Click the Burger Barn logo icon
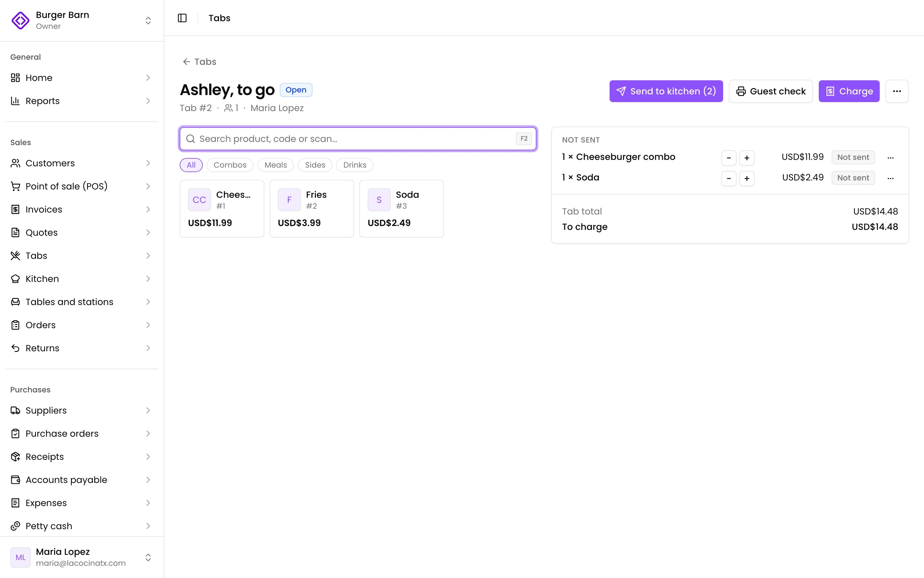Viewport: 924px width, 578px height. coord(20,20)
